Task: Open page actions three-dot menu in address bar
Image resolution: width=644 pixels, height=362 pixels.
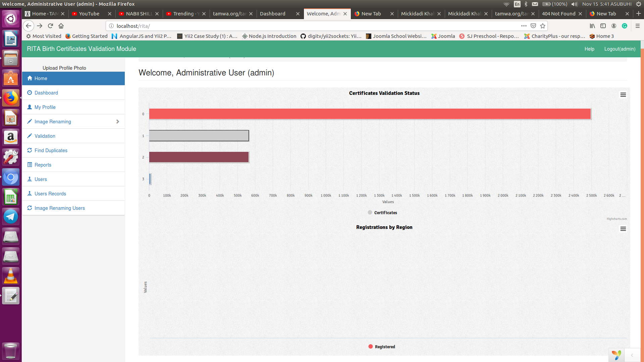Action: (524, 26)
